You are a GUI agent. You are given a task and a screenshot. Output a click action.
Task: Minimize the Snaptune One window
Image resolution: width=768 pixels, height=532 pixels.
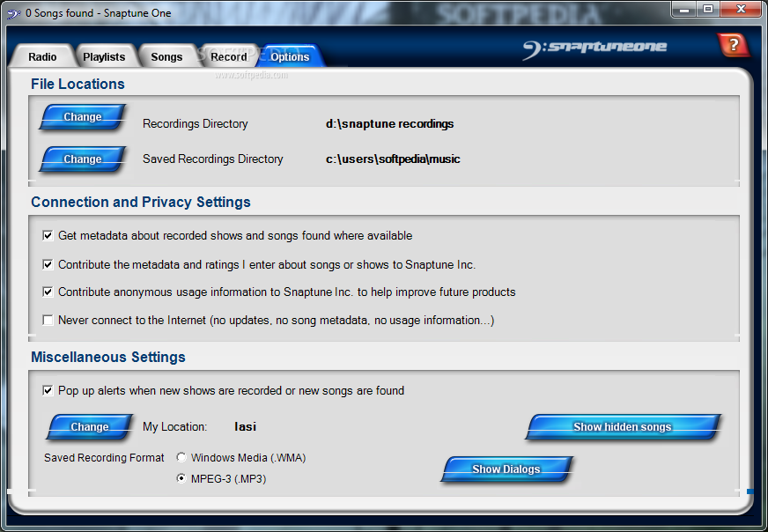(x=685, y=10)
